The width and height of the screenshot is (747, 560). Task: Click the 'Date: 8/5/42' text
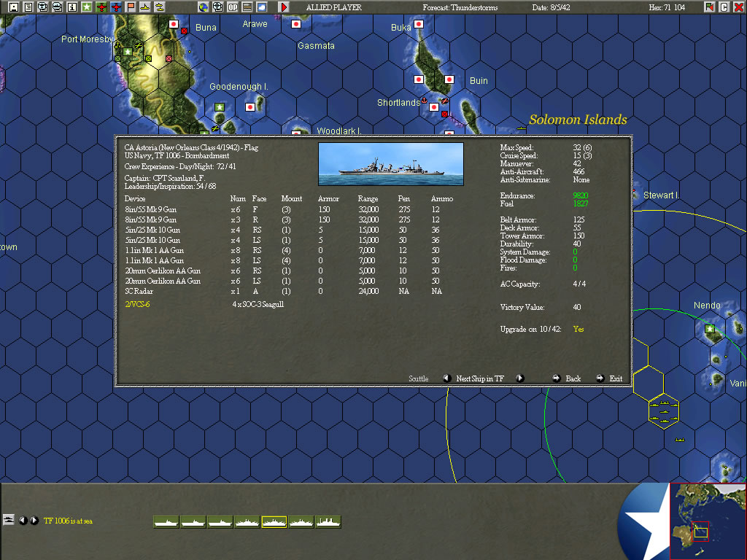[x=551, y=7]
